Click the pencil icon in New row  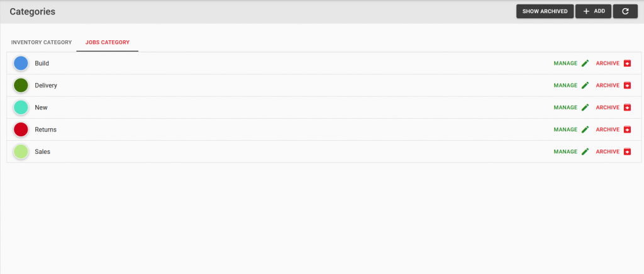(586, 107)
